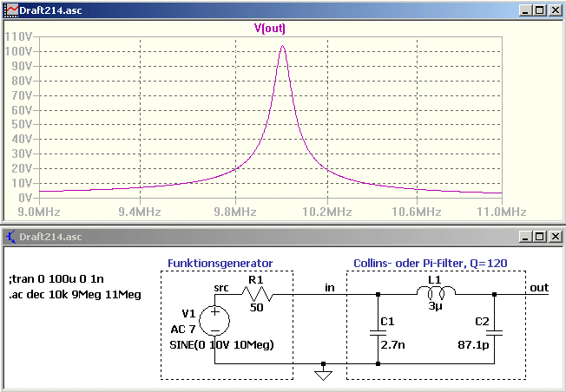Click the ground symbol in schematic

323,373
